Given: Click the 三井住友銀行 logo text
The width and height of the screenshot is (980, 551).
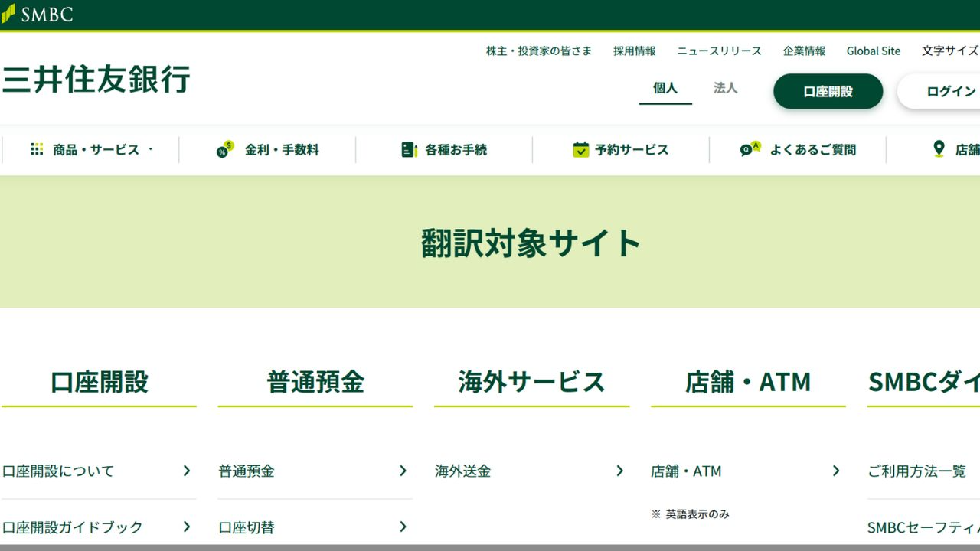Looking at the screenshot, I should [x=96, y=80].
